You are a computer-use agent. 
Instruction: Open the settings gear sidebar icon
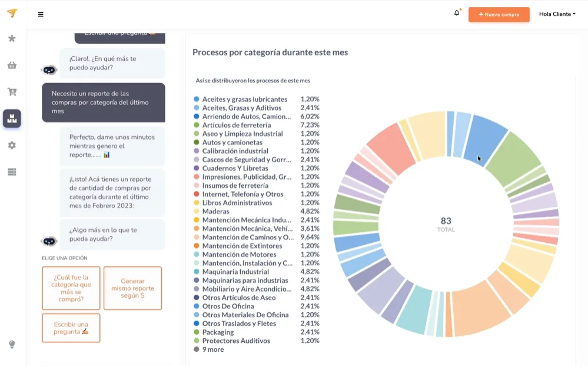(12, 145)
